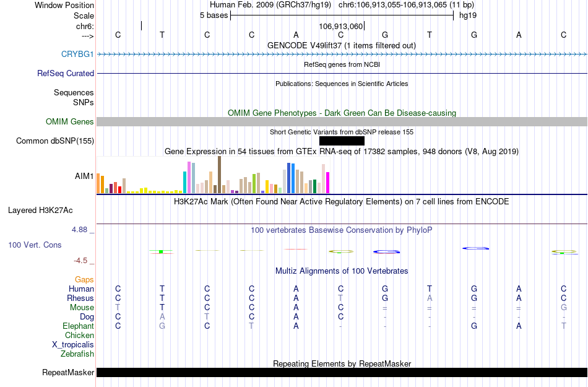This screenshot has height=387, width=588.
Task: Click the Layered H3K27Ac track label
Action: pyautogui.click(x=40, y=211)
